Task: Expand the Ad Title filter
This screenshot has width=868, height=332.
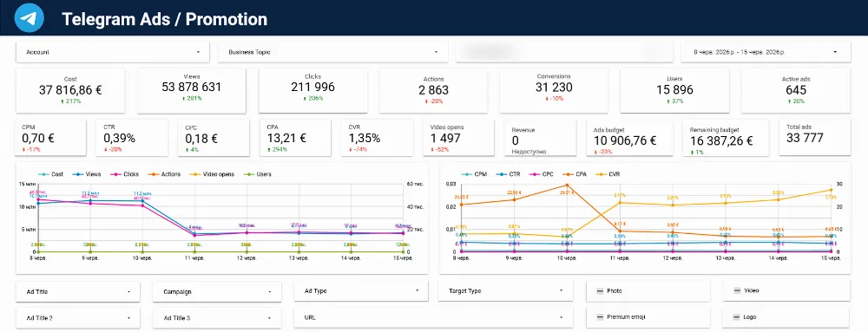Action: coord(78,291)
